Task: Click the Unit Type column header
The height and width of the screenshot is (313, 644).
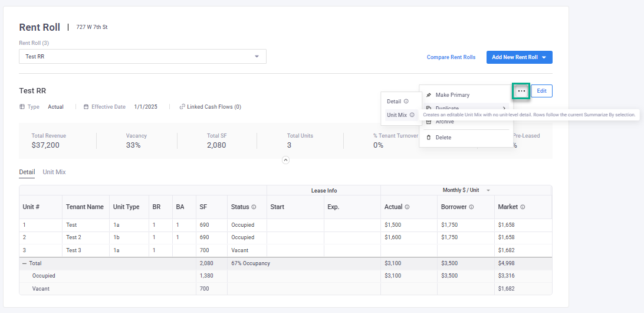Action: (x=129, y=207)
